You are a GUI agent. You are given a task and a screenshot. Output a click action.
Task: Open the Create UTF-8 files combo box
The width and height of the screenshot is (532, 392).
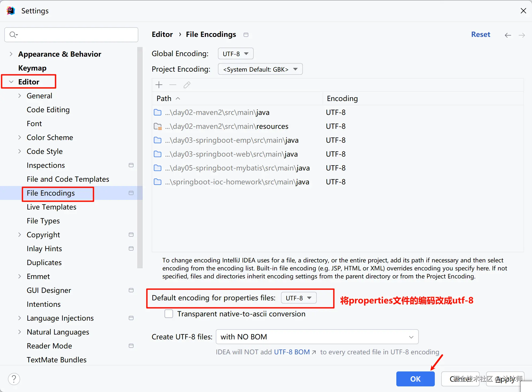click(x=317, y=337)
